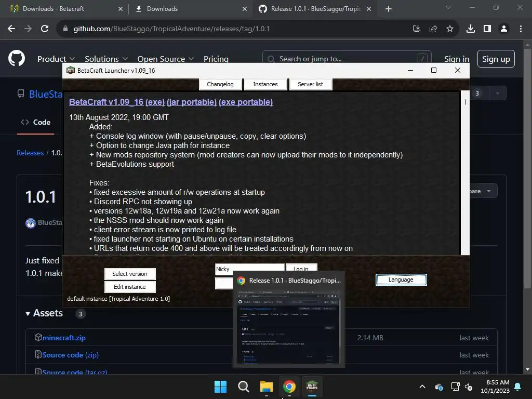Go forward in Chrome history

(28, 29)
